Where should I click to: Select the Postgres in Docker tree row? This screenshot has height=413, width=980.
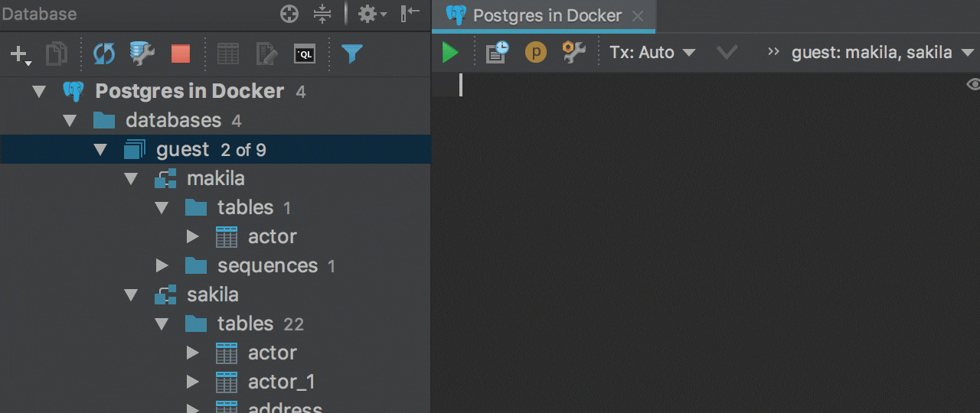pos(215,92)
